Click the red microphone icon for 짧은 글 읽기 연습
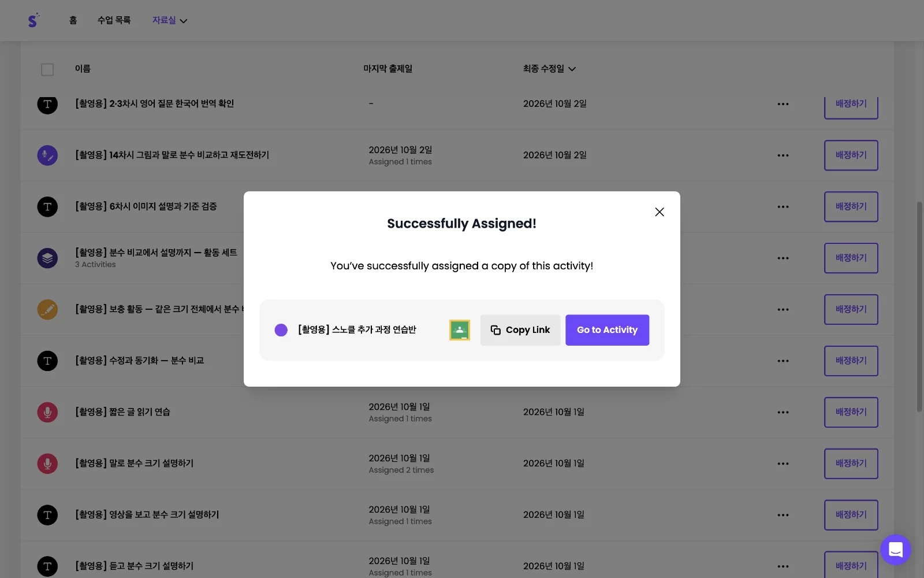The height and width of the screenshot is (578, 924). (x=47, y=413)
